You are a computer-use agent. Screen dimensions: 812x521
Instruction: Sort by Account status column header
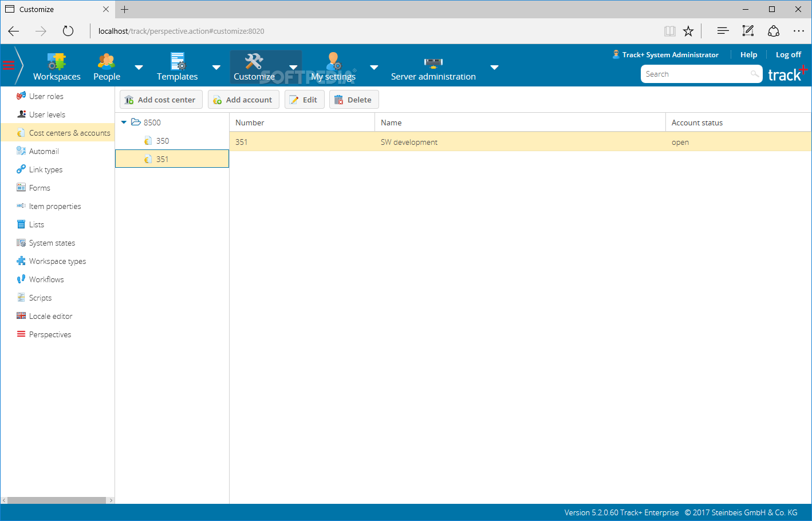point(738,123)
